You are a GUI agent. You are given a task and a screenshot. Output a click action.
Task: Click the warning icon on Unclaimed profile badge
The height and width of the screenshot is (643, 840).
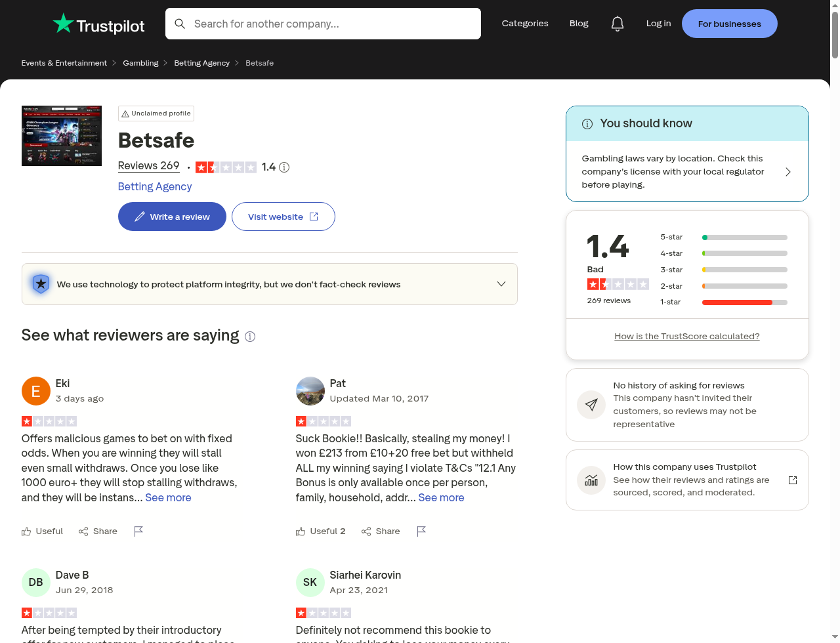coord(125,114)
